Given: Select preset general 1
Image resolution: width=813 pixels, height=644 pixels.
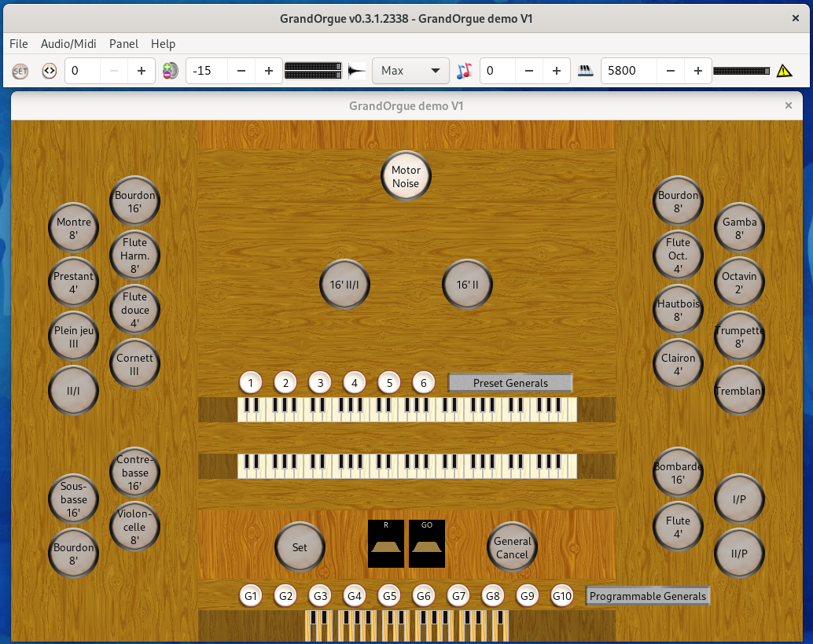Looking at the screenshot, I should 251,383.
